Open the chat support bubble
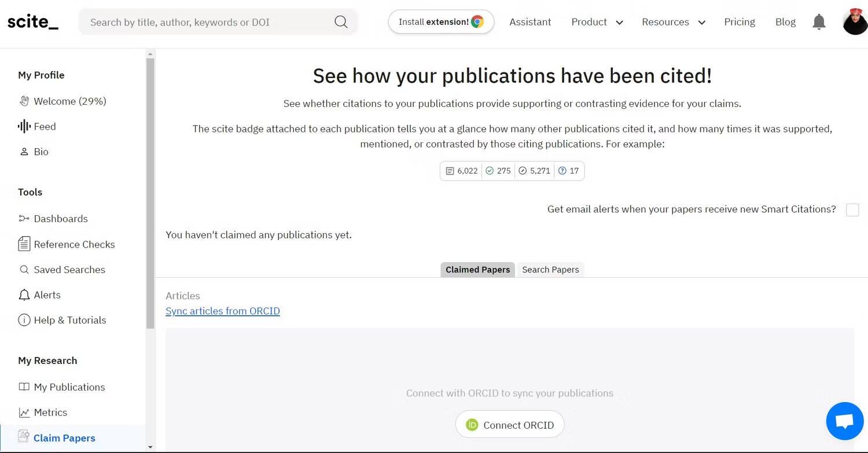The height and width of the screenshot is (453, 868). click(x=844, y=421)
